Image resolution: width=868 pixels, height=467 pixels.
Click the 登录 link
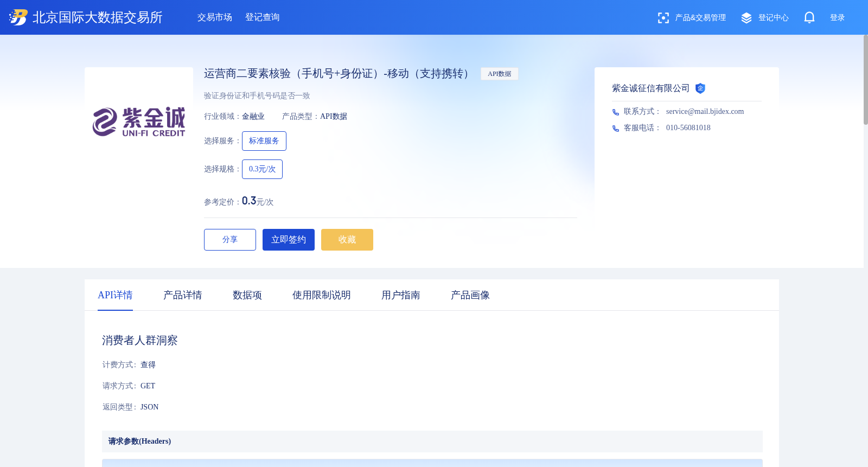coord(838,18)
